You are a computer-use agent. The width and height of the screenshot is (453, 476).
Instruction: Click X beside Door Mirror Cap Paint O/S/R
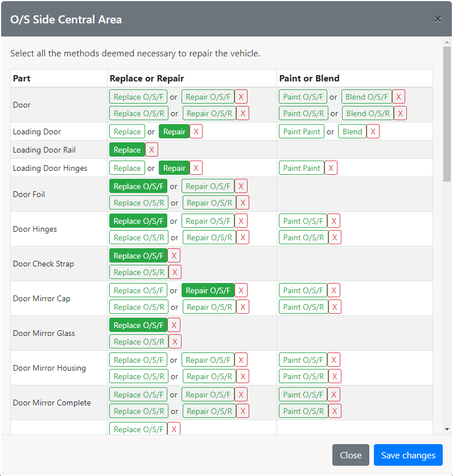pyautogui.click(x=335, y=307)
